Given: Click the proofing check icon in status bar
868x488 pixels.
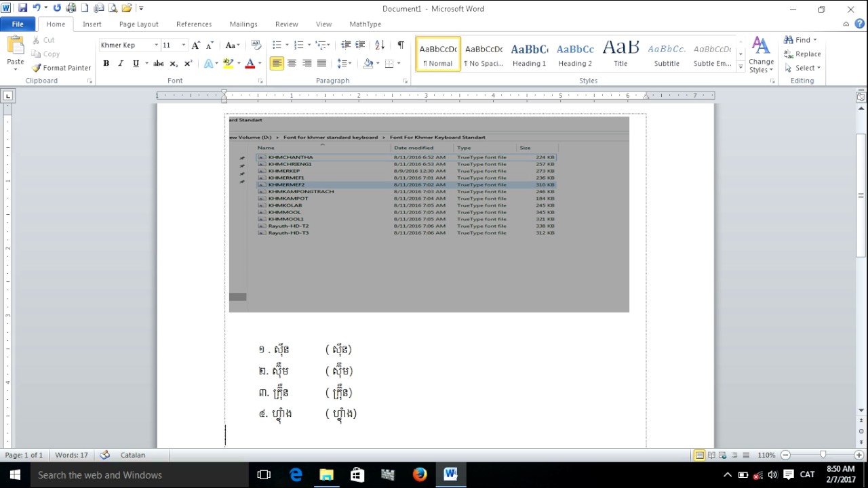Looking at the screenshot, I should click(104, 455).
